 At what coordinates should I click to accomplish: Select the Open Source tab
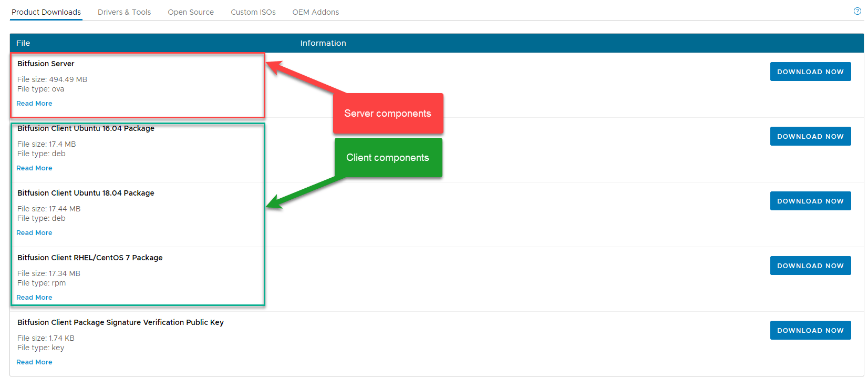pyautogui.click(x=191, y=12)
